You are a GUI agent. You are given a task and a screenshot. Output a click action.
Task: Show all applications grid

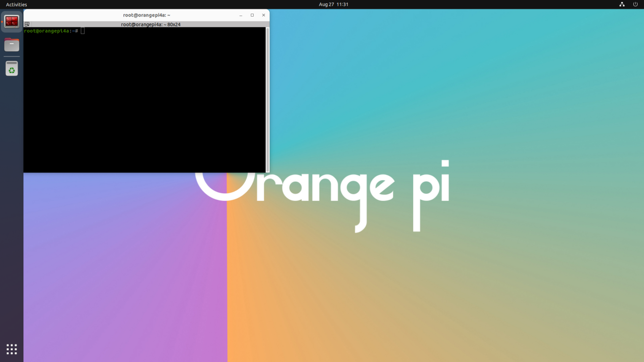pos(12,349)
